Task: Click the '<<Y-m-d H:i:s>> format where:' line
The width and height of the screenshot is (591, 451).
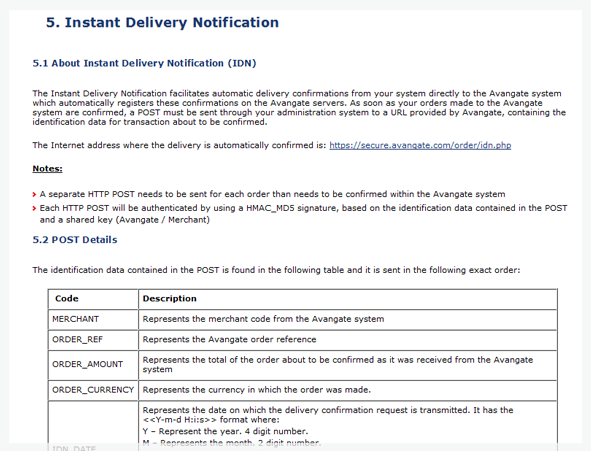Action: (x=211, y=420)
